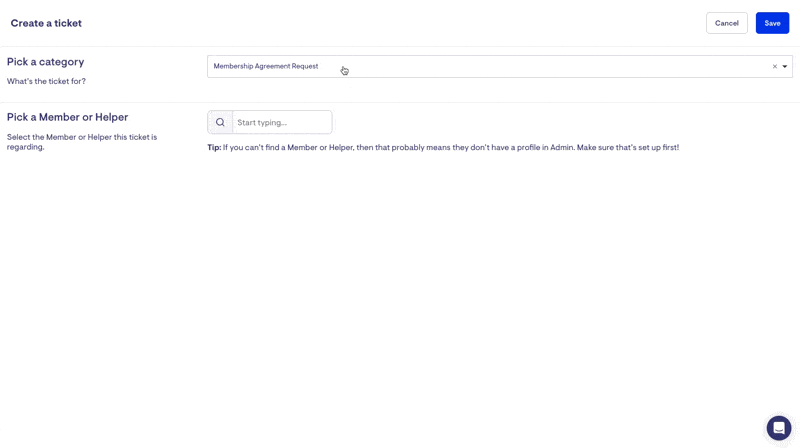Expand the category dropdown arrow

785,67
